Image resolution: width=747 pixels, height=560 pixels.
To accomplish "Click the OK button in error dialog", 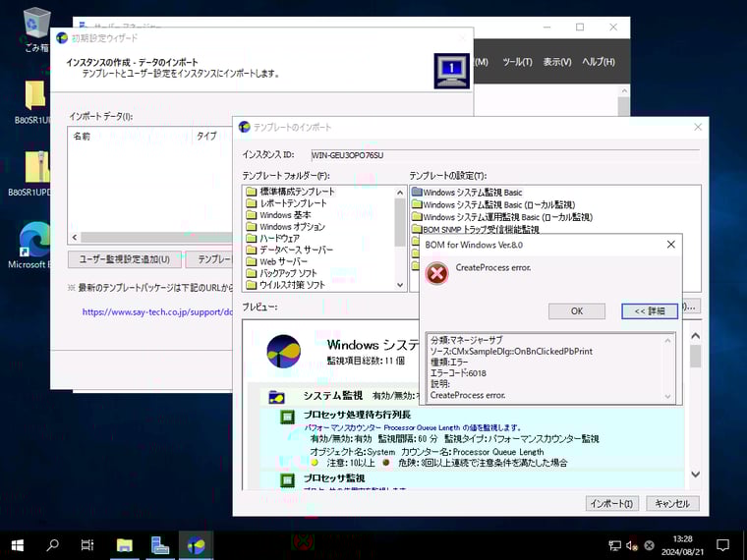I will pyautogui.click(x=577, y=311).
